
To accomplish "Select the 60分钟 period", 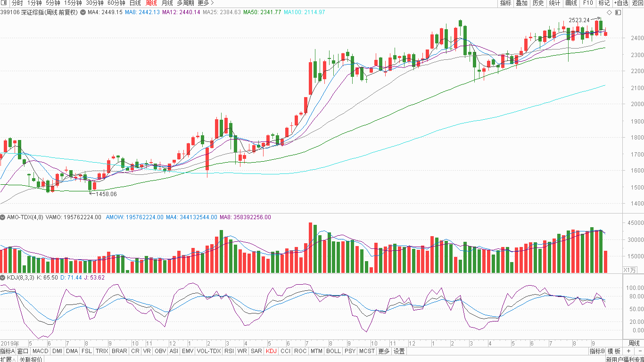I will [x=116, y=3].
